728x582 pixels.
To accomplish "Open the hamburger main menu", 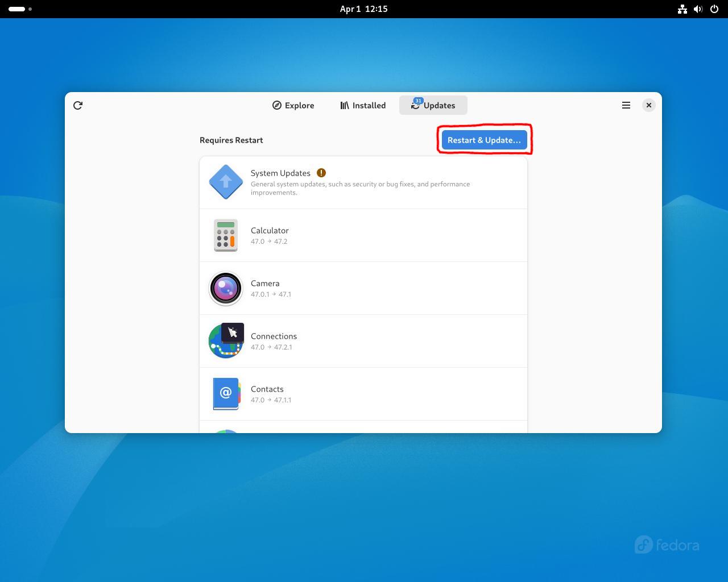I will tap(626, 105).
